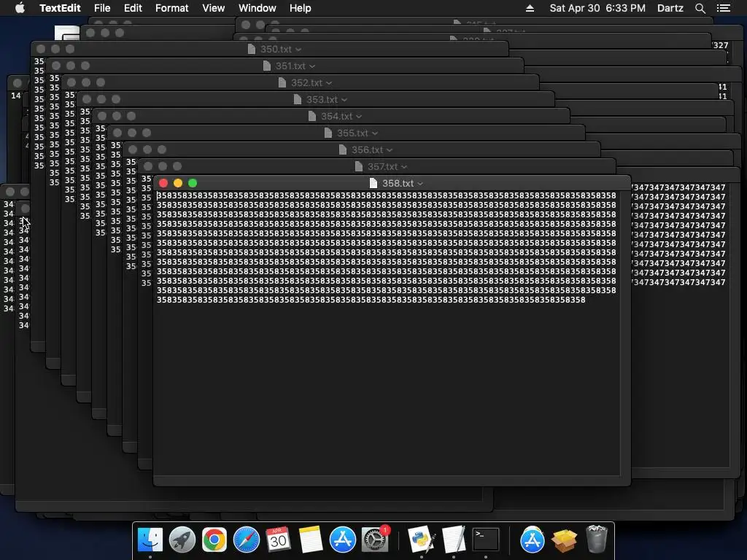Click the 358.txt document proxy icon
The width and height of the screenshot is (747, 560).
click(x=373, y=183)
